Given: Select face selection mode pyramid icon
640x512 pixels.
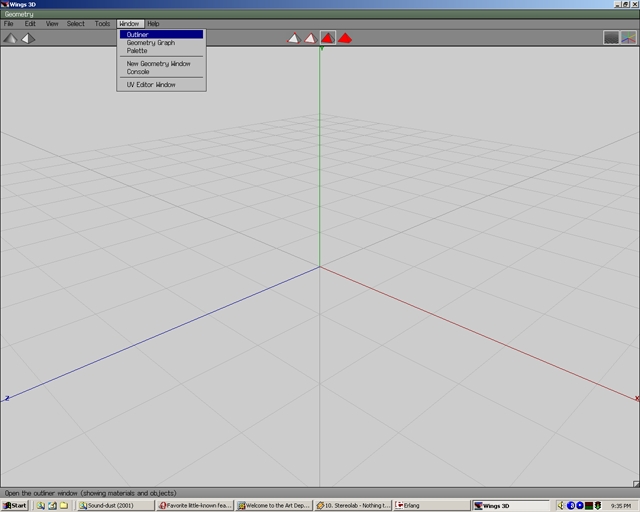Looking at the screenshot, I should click(328, 38).
